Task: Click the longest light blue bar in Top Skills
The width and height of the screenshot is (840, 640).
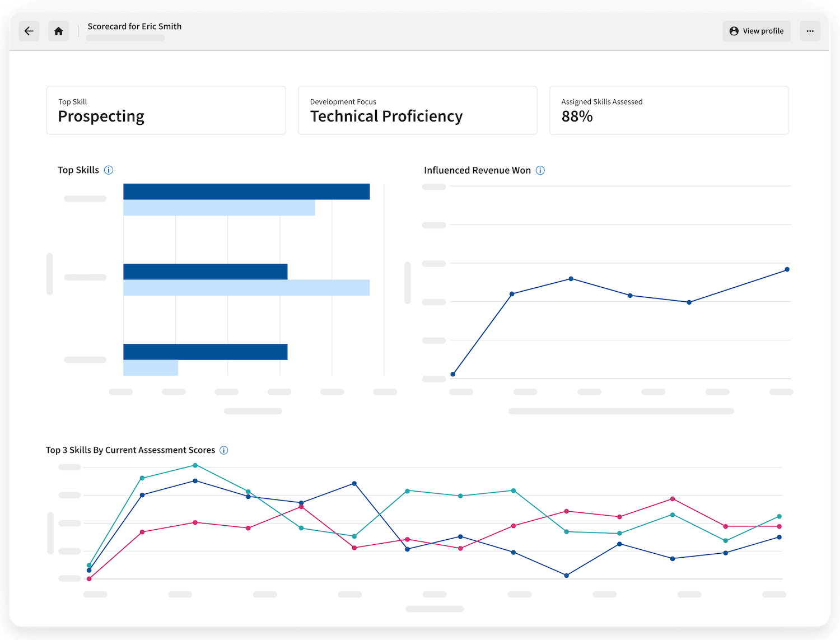Action: click(246, 288)
